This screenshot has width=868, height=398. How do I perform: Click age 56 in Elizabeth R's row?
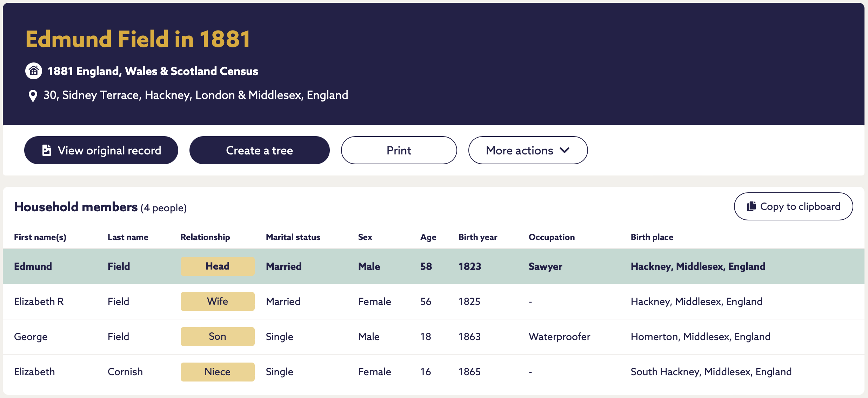(x=426, y=301)
